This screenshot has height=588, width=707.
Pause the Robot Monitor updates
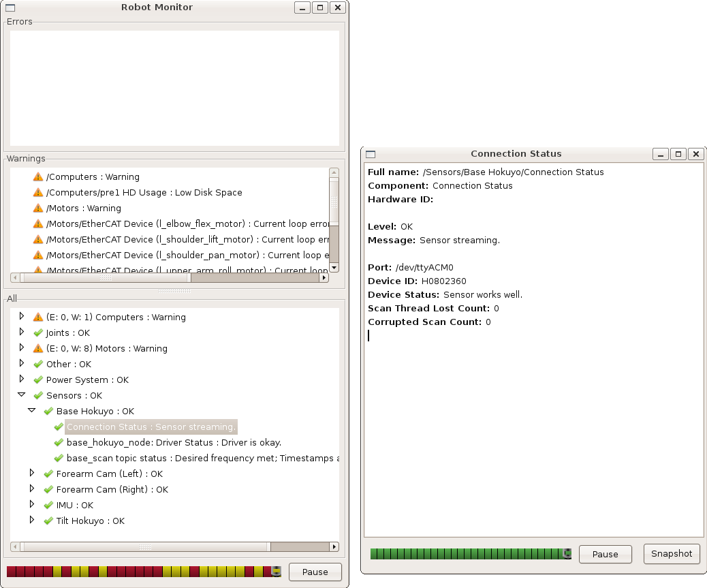(315, 572)
